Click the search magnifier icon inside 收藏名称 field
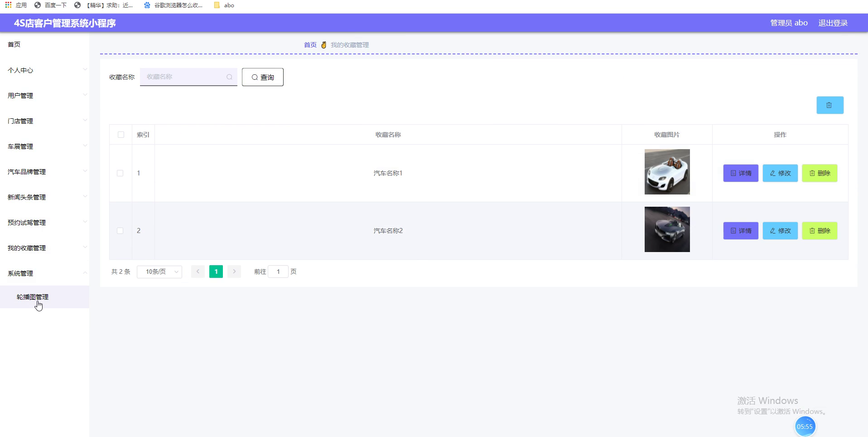The width and height of the screenshot is (868, 437). (229, 77)
